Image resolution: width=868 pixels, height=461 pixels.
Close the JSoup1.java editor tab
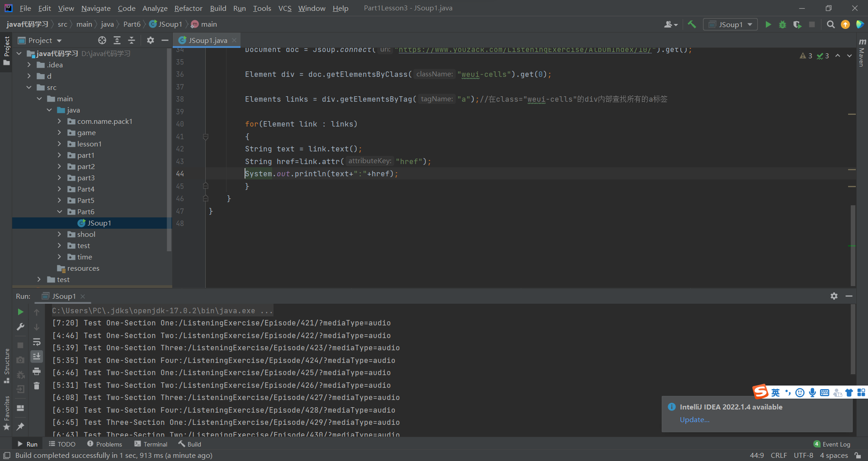click(234, 40)
